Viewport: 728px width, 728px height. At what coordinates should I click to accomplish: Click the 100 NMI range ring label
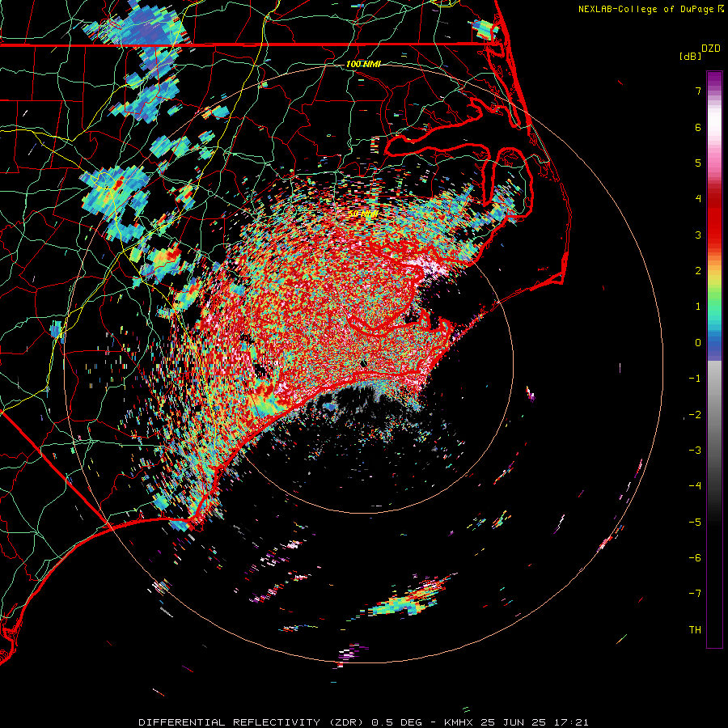(363, 64)
